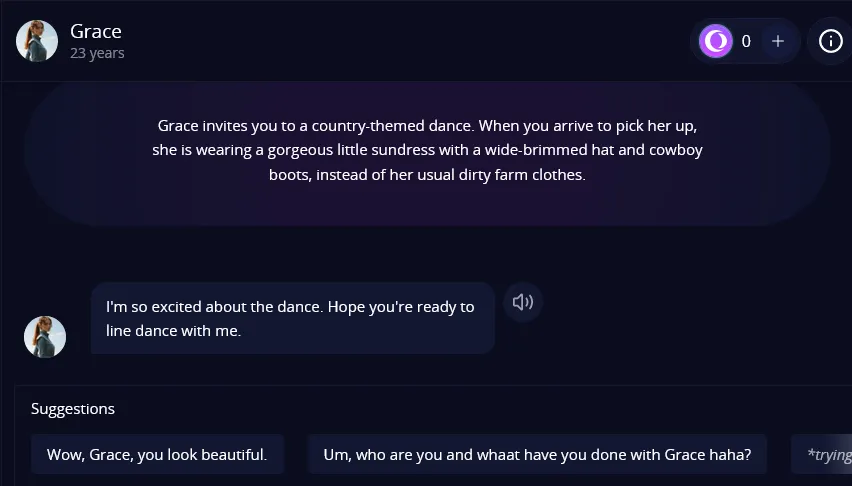This screenshot has width=852, height=486.
Task: Open Grace's profile avatar in the header
Action: click(37, 41)
